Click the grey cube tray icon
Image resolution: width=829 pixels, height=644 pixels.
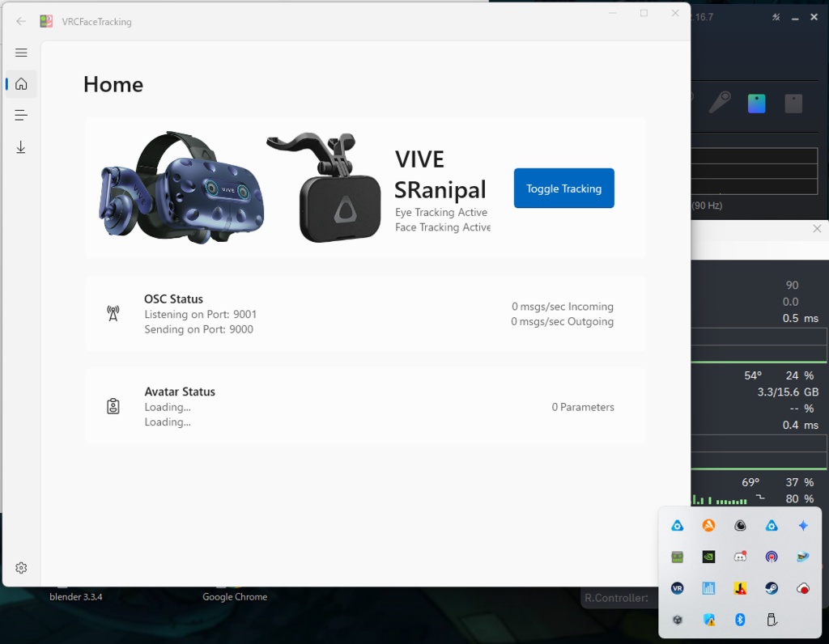[678, 620]
